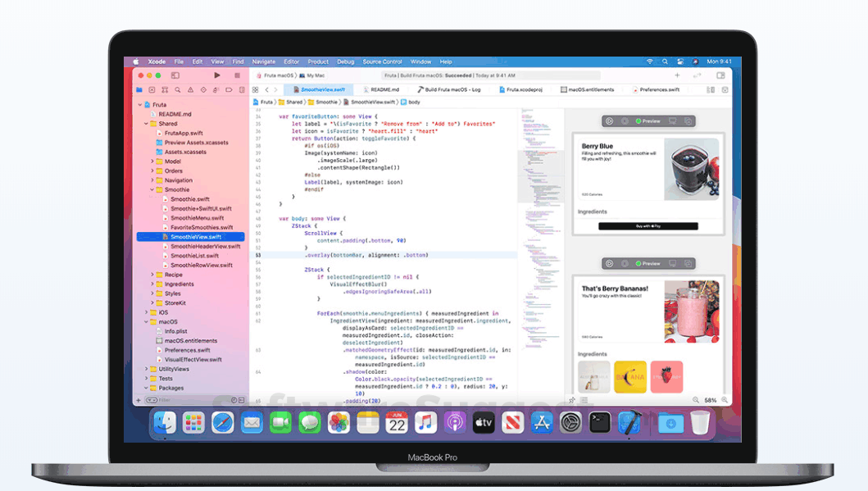Screen dimensions: 868x491
Task: Toggle source-controlled files filter
Action: point(241,400)
